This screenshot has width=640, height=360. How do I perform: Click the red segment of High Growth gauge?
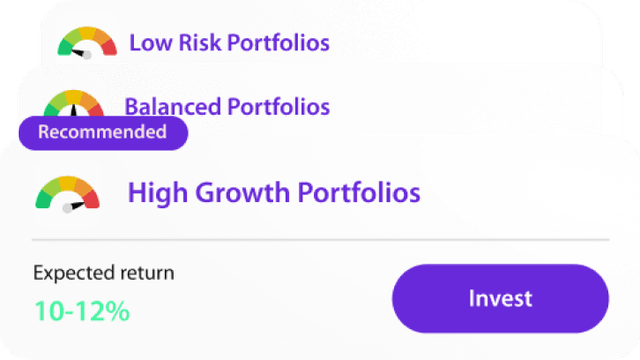click(x=92, y=199)
